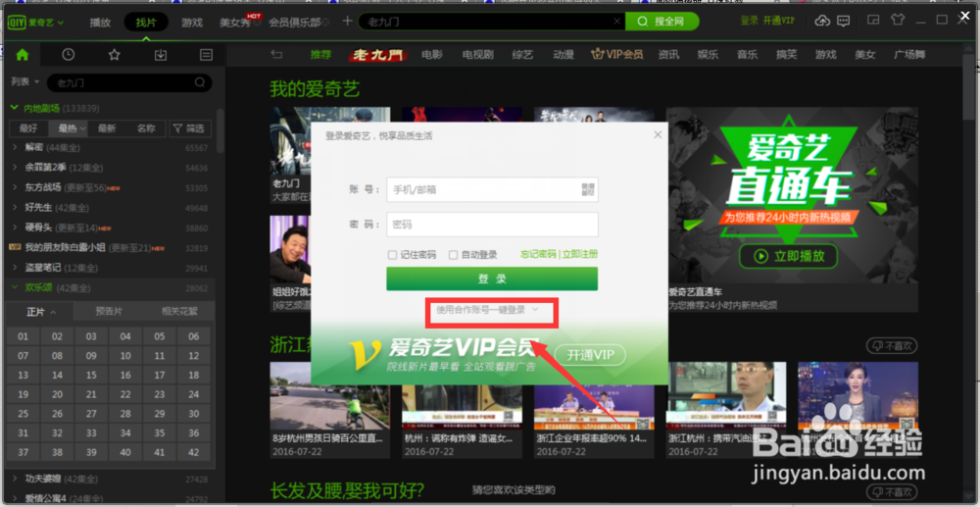Expand 东方战场 series entry
This screenshot has width=980, height=507.
(x=15, y=187)
